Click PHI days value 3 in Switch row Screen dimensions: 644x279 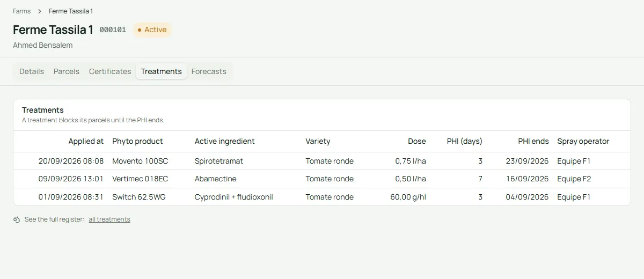(480, 197)
